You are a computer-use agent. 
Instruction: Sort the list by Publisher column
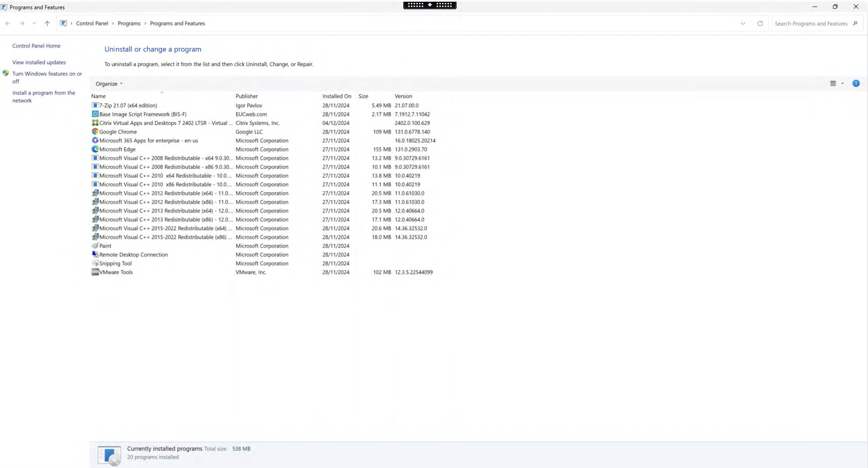247,96
